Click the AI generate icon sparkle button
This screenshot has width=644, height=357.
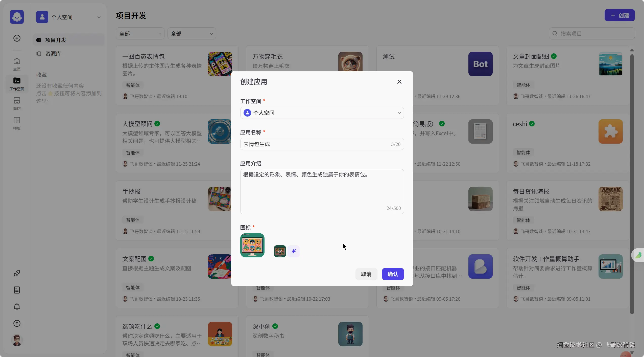coord(294,251)
